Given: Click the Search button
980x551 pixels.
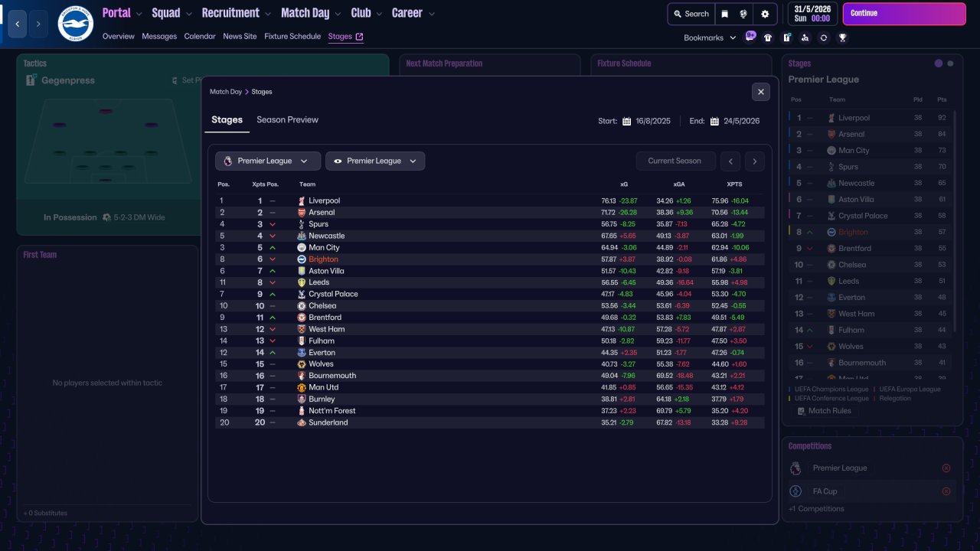Looking at the screenshot, I should click(x=690, y=14).
